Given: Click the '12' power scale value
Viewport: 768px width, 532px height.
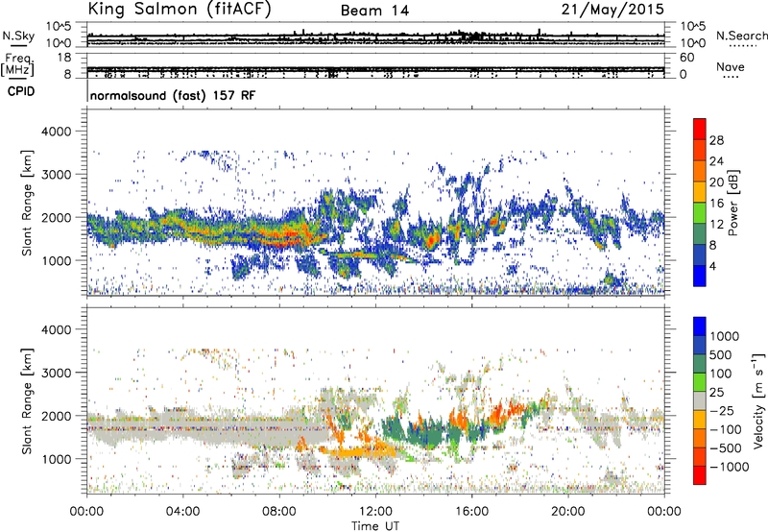Looking at the screenshot, I should 716,225.
